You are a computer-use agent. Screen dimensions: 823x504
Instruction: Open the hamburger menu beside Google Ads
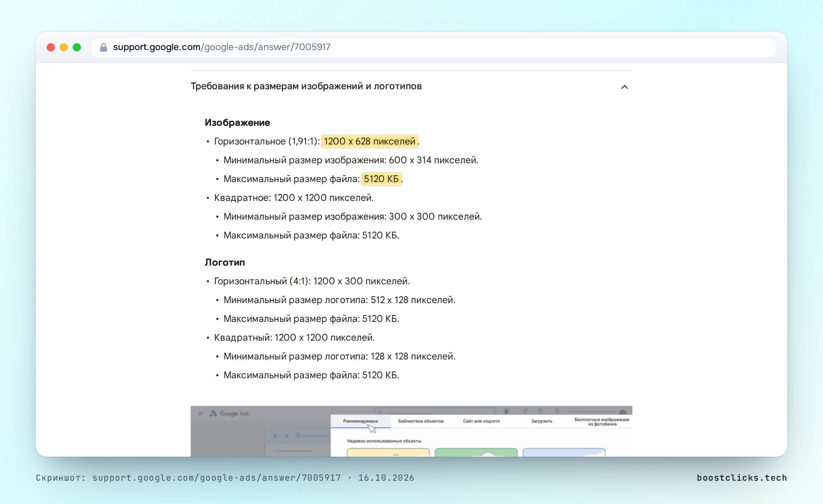pos(201,413)
